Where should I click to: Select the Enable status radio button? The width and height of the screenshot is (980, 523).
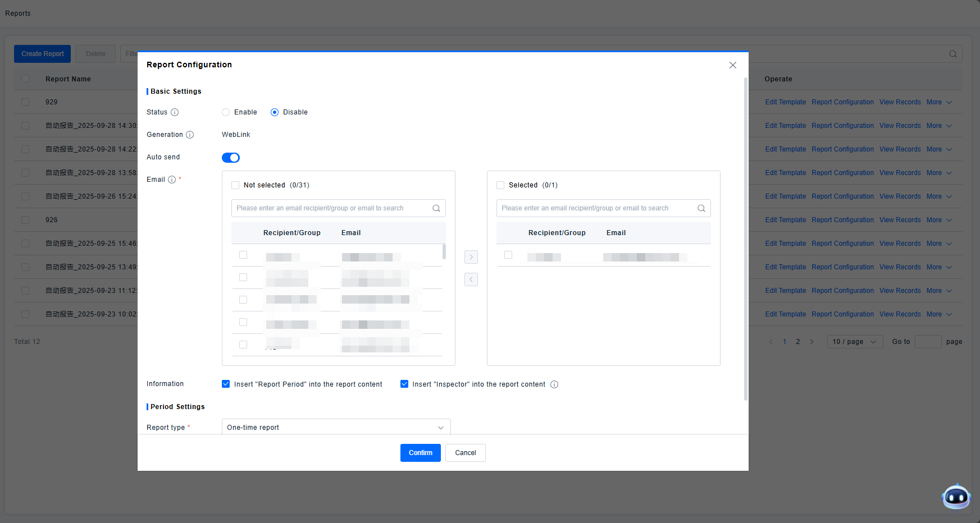pos(226,112)
